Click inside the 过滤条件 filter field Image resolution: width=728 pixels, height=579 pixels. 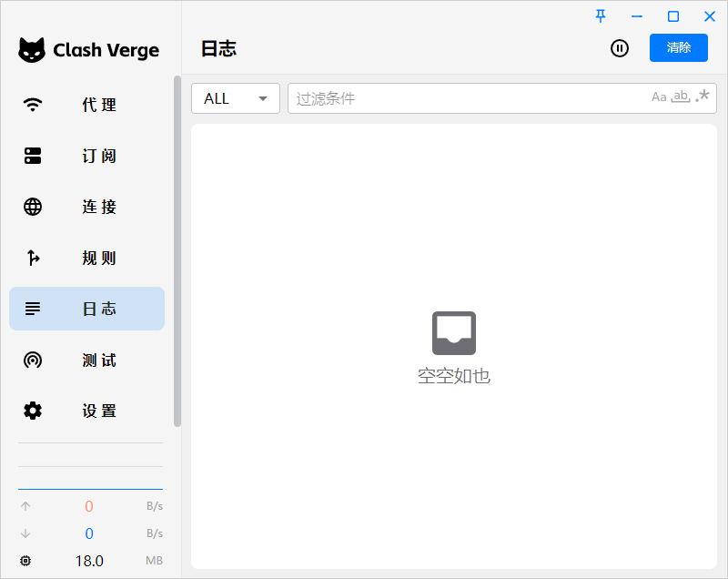pyautogui.click(x=409, y=97)
